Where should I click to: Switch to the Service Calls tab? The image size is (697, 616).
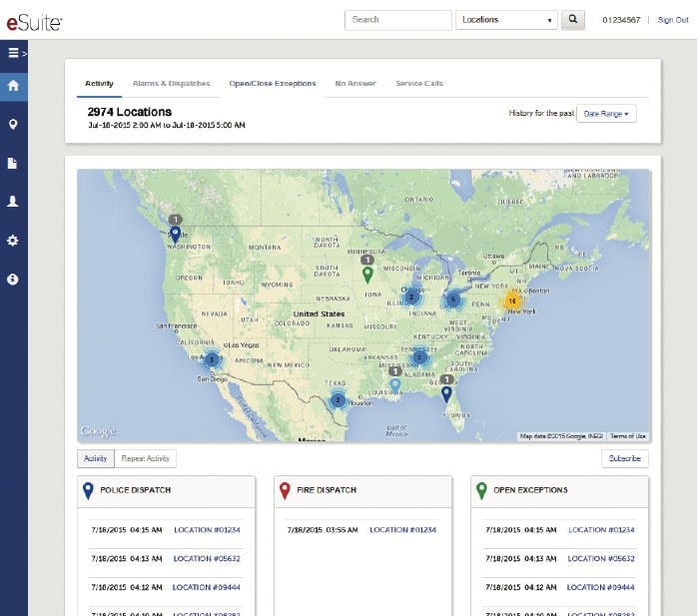coord(419,84)
